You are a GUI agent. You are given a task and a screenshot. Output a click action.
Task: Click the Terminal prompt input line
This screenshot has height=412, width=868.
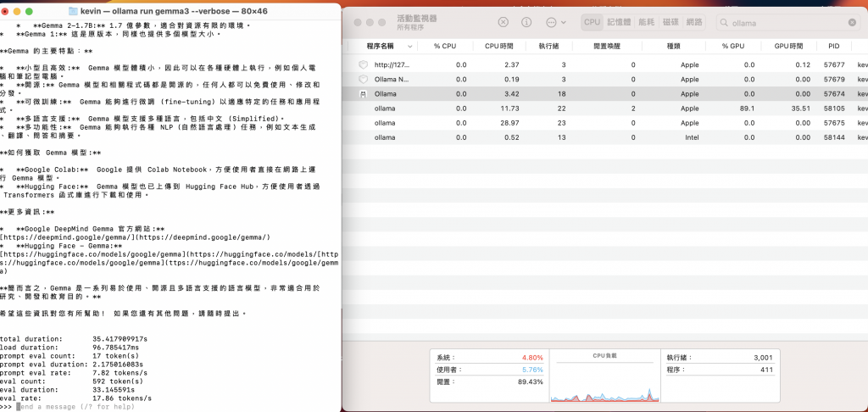tap(170, 406)
